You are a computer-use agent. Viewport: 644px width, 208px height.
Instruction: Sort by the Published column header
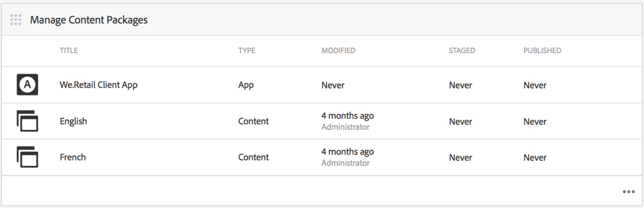542,51
